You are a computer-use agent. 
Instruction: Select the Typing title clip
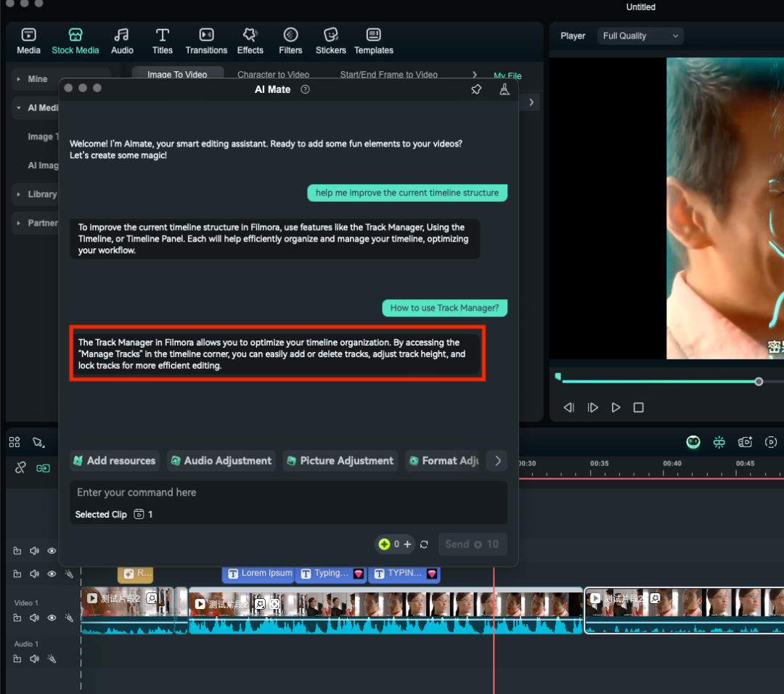[330, 573]
